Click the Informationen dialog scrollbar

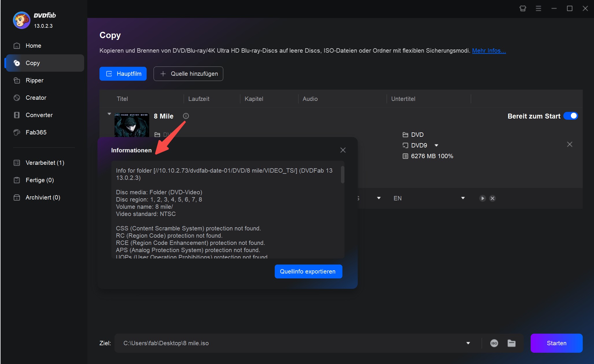(343, 175)
